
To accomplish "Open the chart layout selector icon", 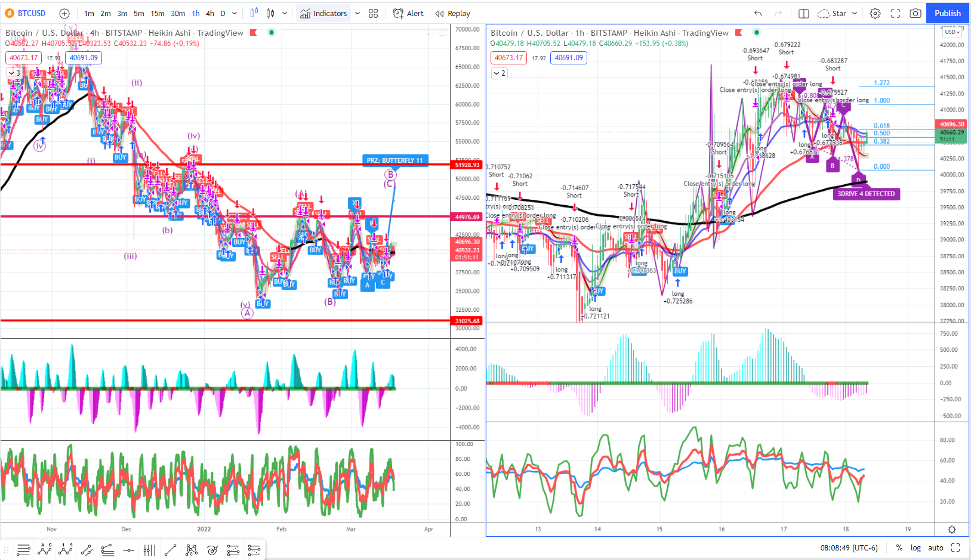I will (804, 13).
